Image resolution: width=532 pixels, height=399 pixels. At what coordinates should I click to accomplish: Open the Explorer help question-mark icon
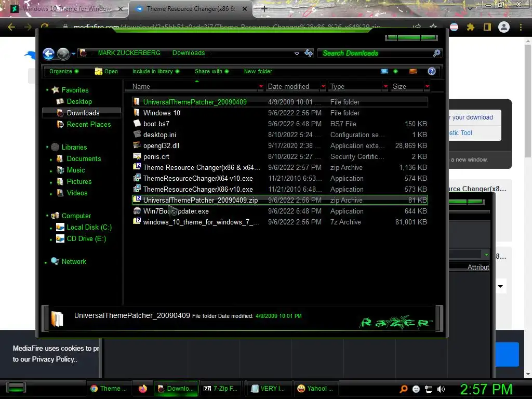[432, 71]
